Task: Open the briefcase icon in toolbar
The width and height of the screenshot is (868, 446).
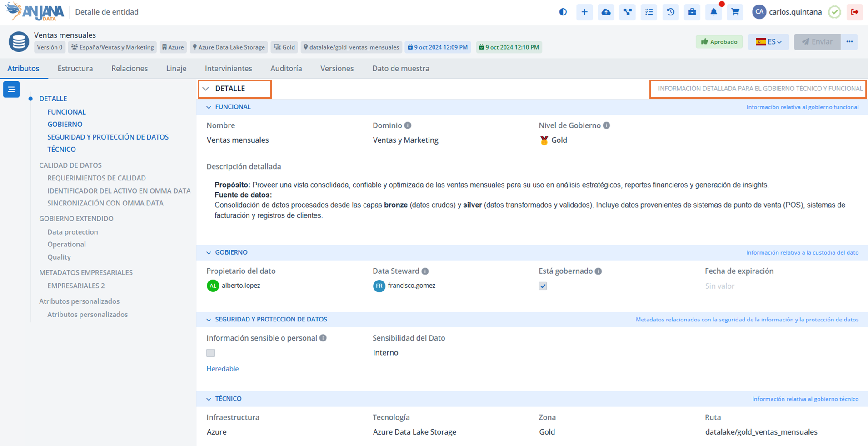Action: [x=692, y=12]
